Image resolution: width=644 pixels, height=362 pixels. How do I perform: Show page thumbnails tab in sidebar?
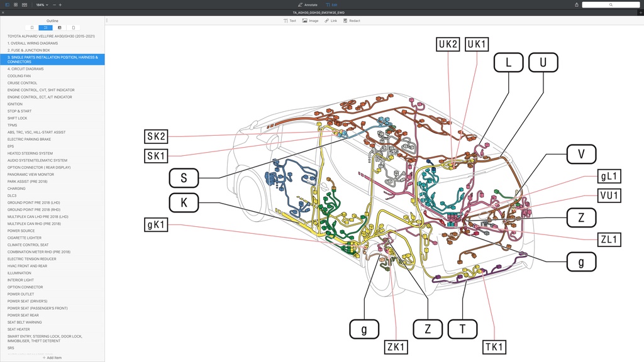[x=74, y=28]
